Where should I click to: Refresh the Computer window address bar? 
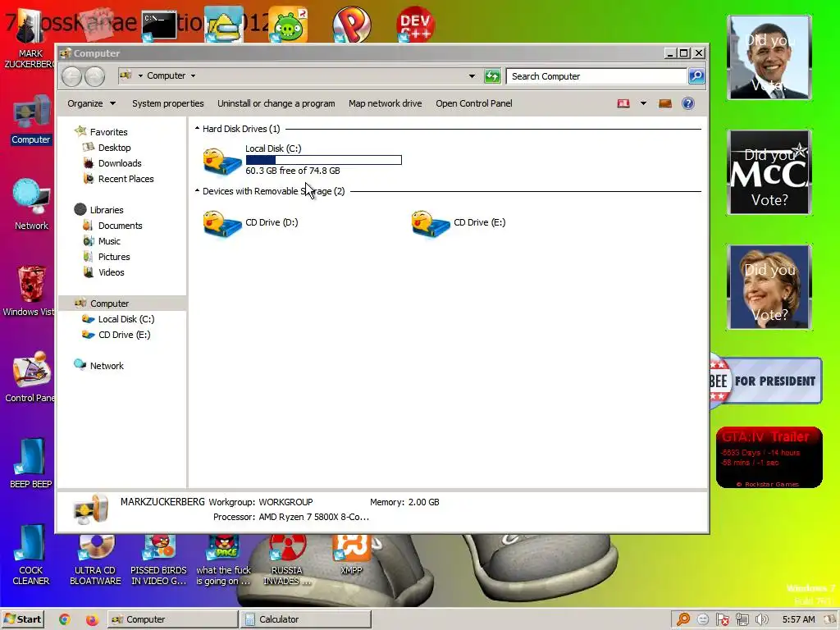[492, 76]
